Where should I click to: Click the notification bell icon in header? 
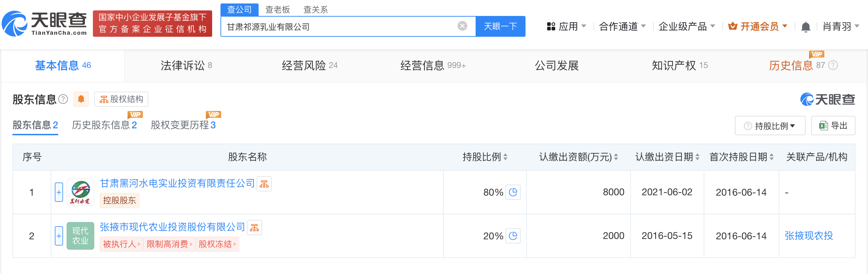pyautogui.click(x=806, y=27)
